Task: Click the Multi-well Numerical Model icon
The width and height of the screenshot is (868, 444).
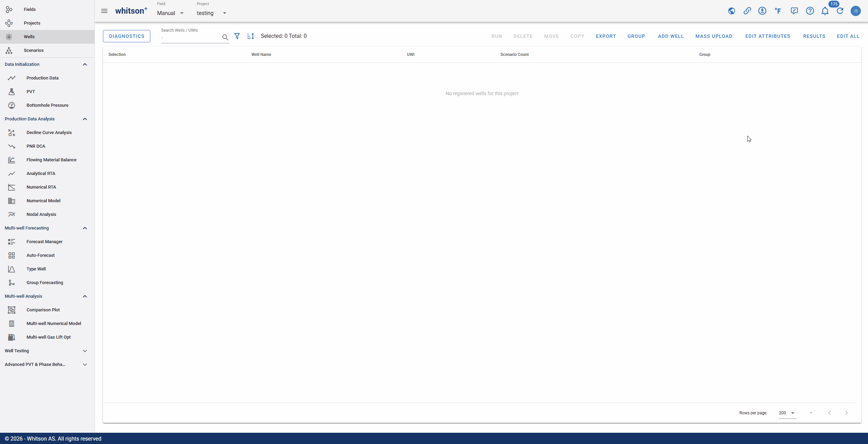Action: (x=12, y=323)
